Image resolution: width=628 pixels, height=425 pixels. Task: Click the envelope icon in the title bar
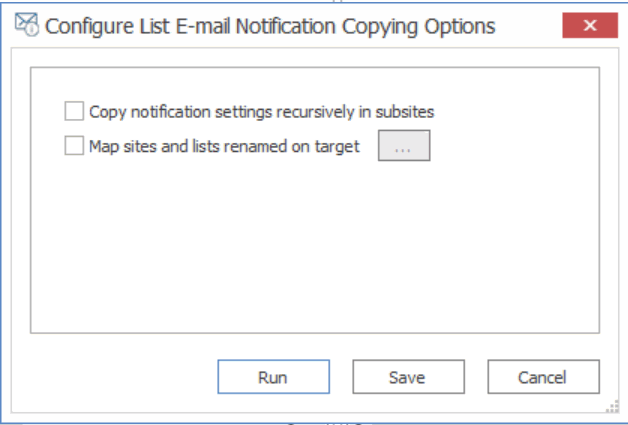[25, 26]
